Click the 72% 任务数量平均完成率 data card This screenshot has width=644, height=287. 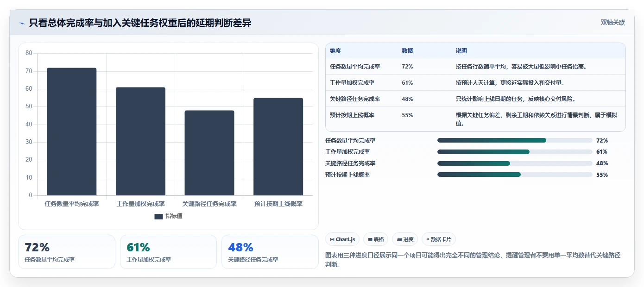coord(67,252)
